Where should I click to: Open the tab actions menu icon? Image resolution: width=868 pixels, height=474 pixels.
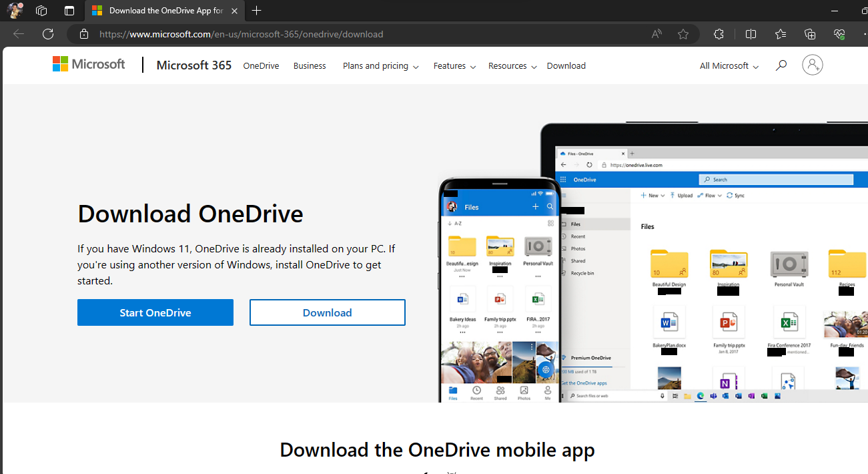69,11
